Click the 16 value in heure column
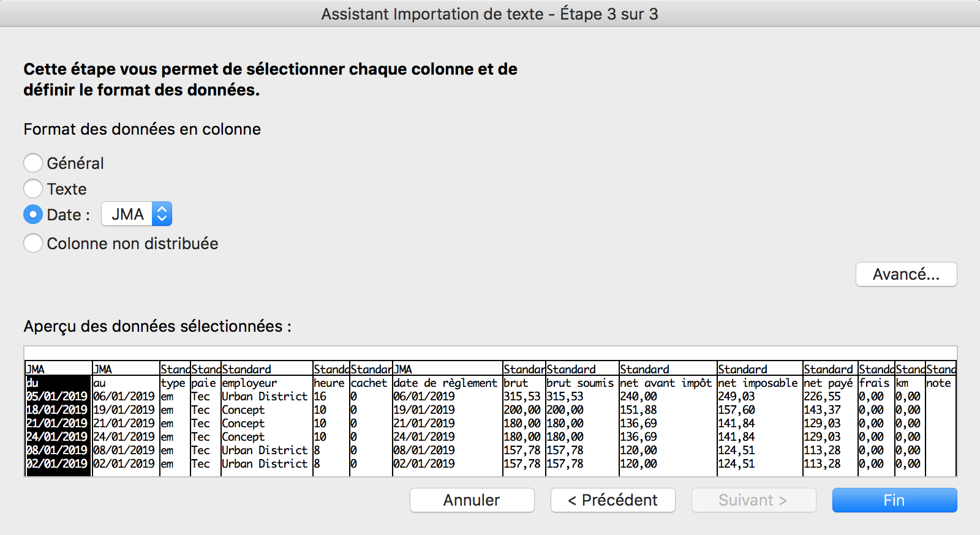Screen dimensions: 980x535 320,396
